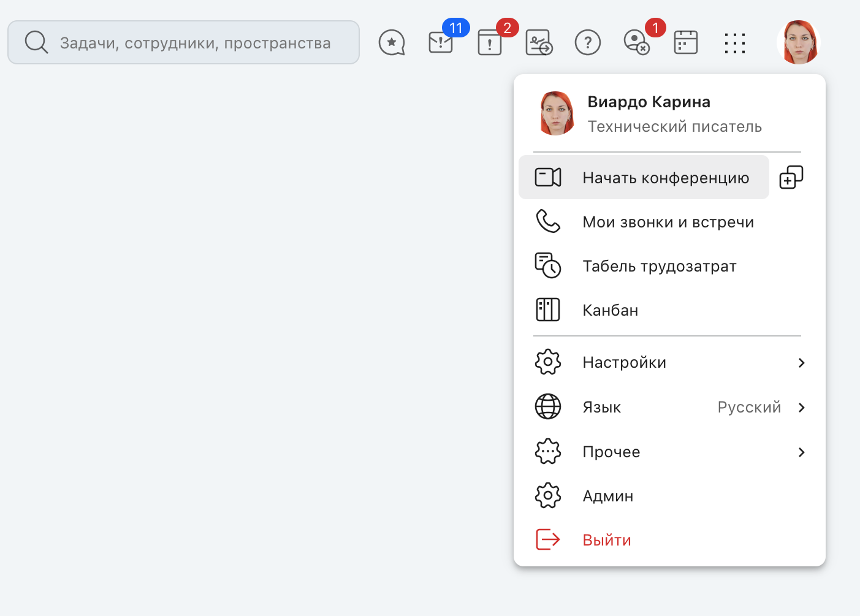Click the gear icon beside Админ

tap(548, 496)
